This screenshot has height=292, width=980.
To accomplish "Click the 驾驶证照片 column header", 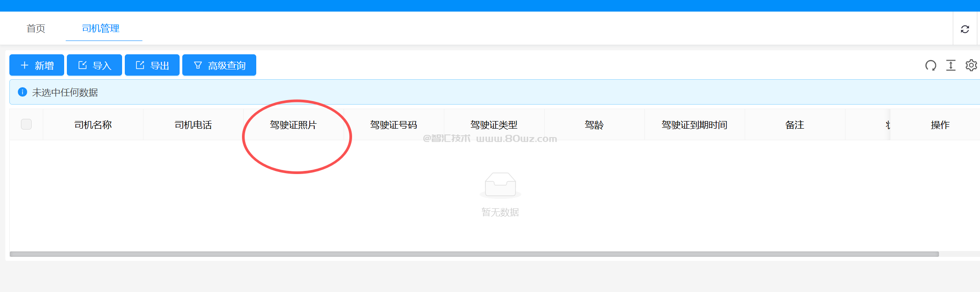I will click(293, 125).
